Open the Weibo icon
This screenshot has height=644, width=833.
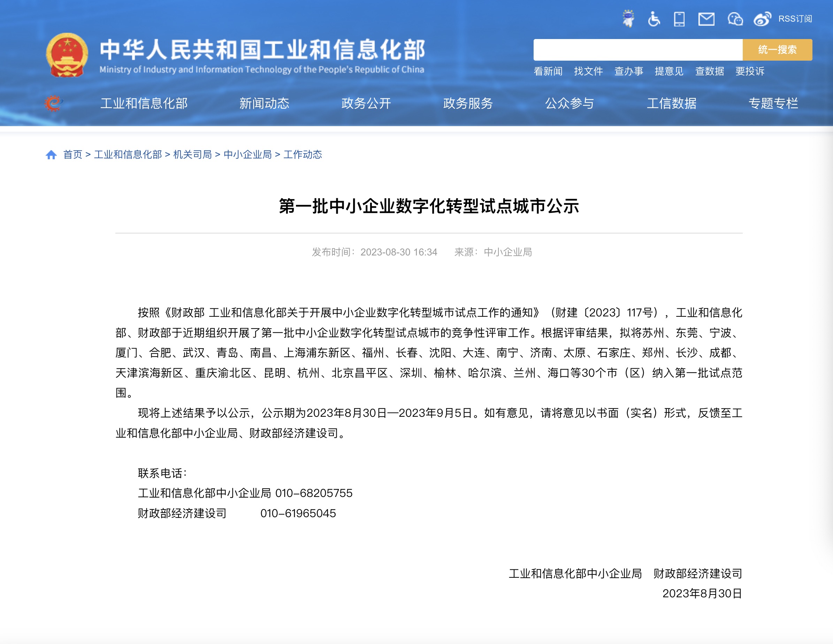[x=763, y=19]
